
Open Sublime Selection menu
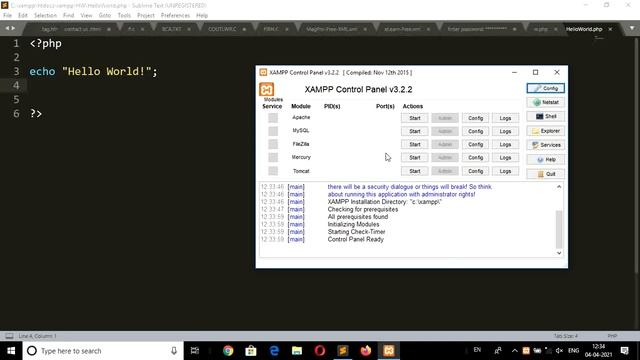[45, 16]
